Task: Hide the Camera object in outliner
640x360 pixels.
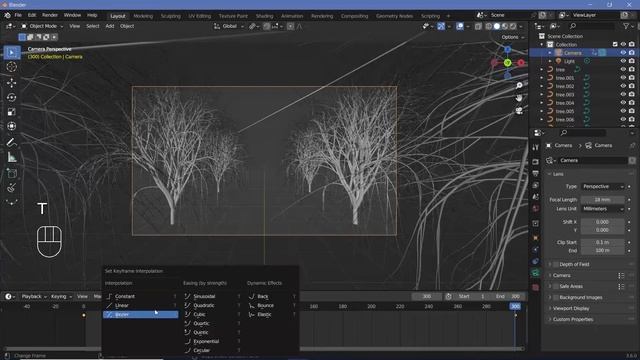Action: tap(623, 53)
